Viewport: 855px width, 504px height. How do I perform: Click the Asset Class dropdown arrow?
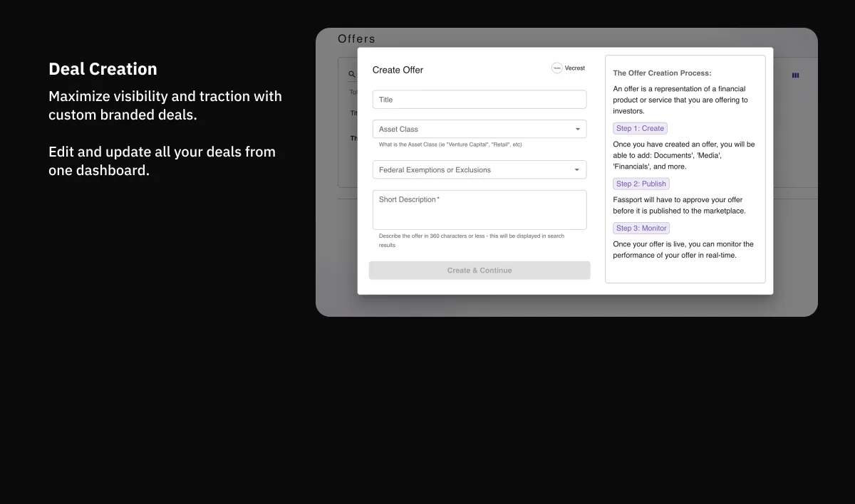(578, 130)
